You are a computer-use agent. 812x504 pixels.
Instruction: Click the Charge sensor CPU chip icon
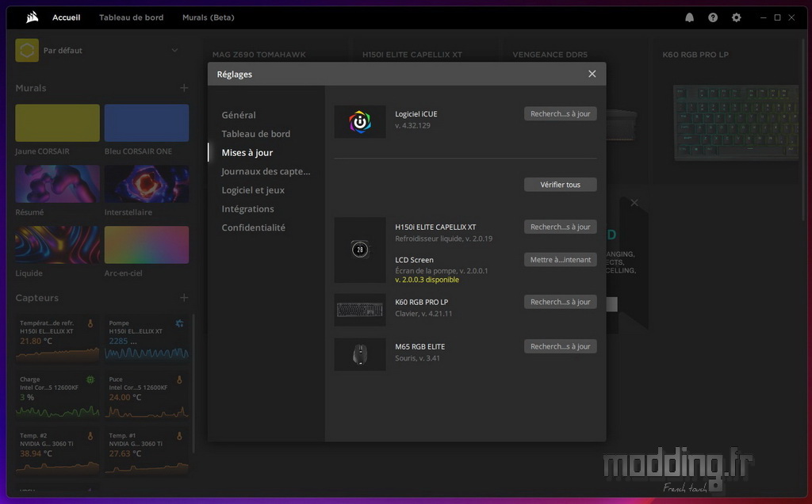[90, 380]
